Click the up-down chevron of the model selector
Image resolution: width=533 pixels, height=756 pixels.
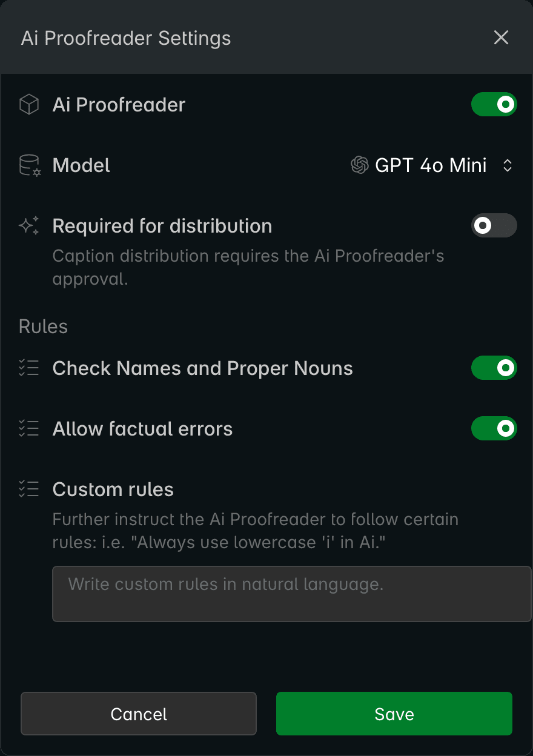(508, 165)
